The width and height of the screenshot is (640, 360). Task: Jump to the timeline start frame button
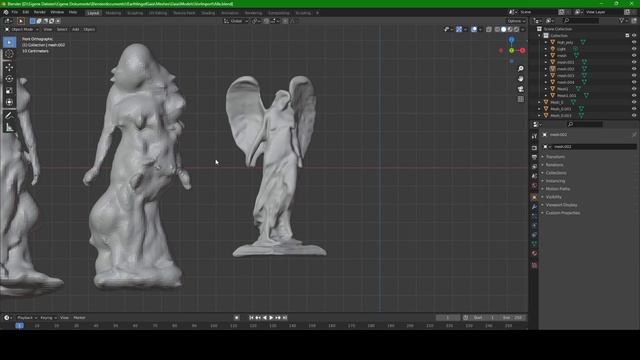click(251, 318)
